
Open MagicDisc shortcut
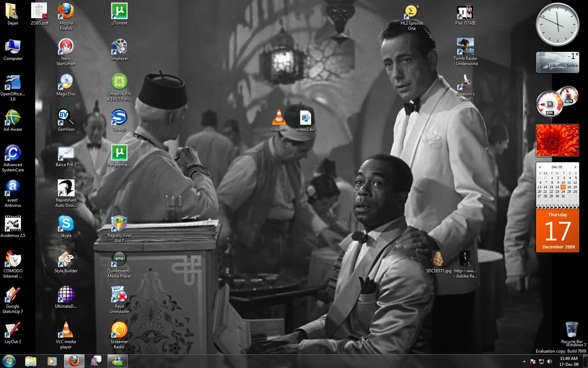point(66,85)
